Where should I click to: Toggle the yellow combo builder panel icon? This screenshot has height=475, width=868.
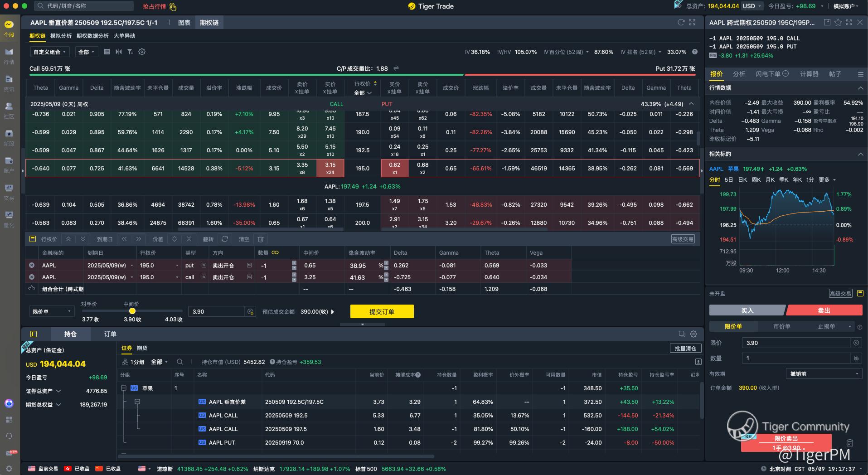coord(33,239)
